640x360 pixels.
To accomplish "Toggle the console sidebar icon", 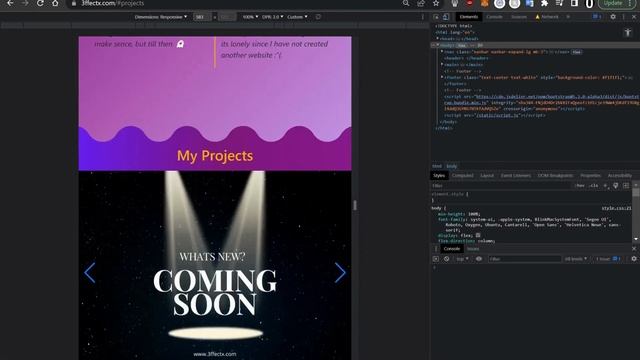I will pyautogui.click(x=436, y=259).
